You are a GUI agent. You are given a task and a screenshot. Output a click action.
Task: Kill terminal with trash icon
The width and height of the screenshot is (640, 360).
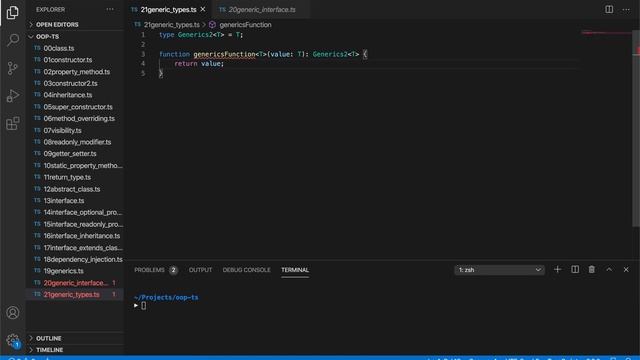pos(591,269)
